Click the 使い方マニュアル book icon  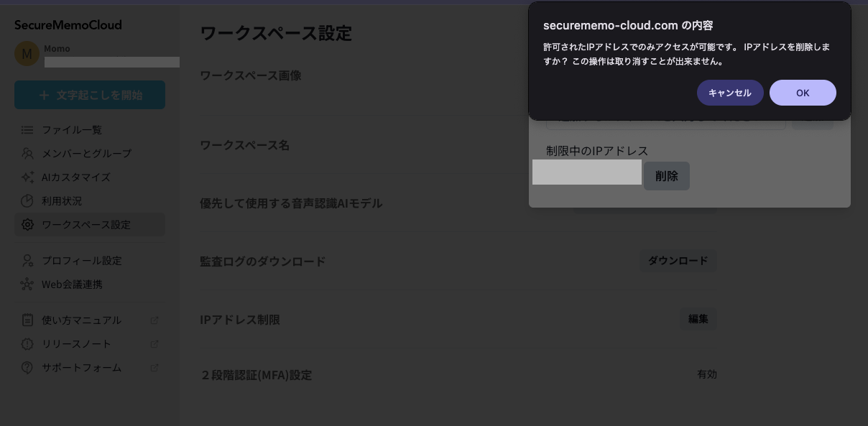[27, 320]
